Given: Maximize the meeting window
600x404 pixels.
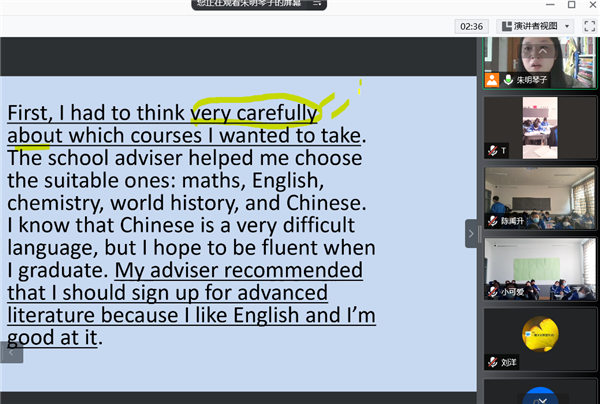Looking at the screenshot, I should (x=571, y=5).
